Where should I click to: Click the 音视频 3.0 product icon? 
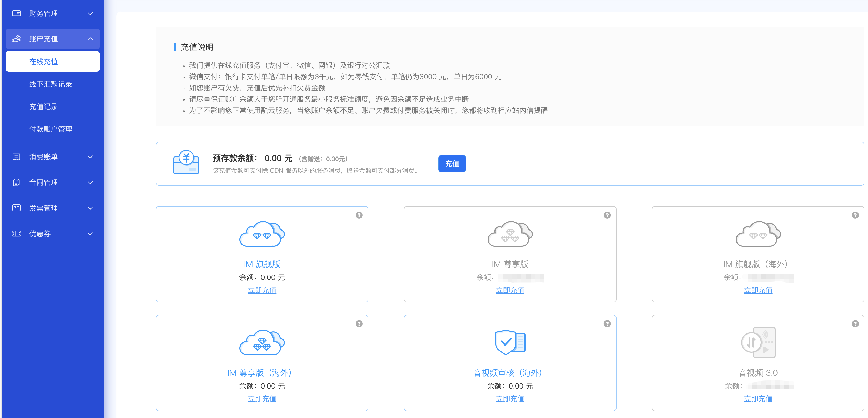click(x=758, y=342)
